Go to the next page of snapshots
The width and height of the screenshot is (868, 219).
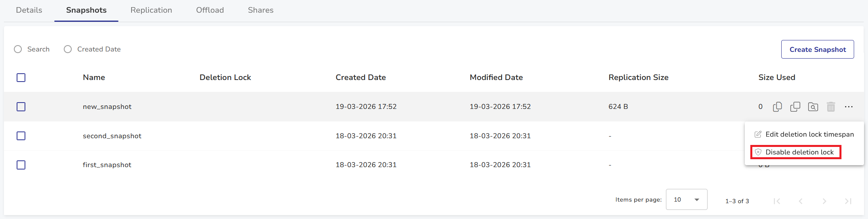point(824,201)
